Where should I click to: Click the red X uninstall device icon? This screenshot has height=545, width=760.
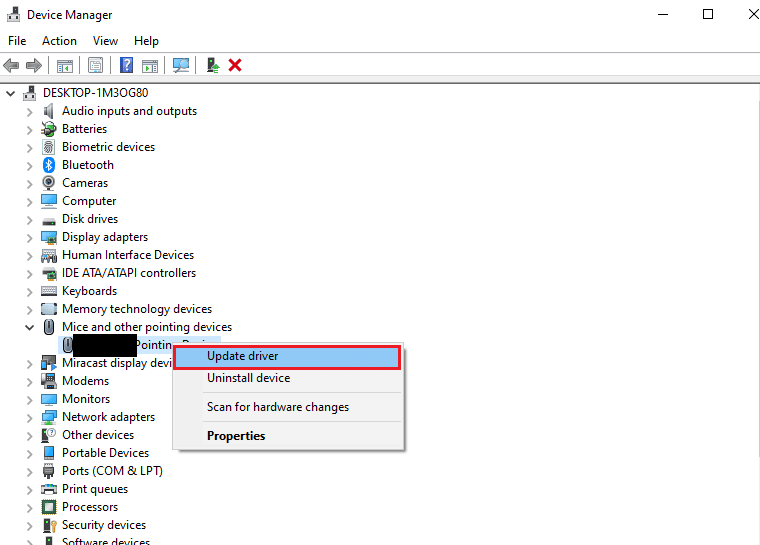point(235,65)
